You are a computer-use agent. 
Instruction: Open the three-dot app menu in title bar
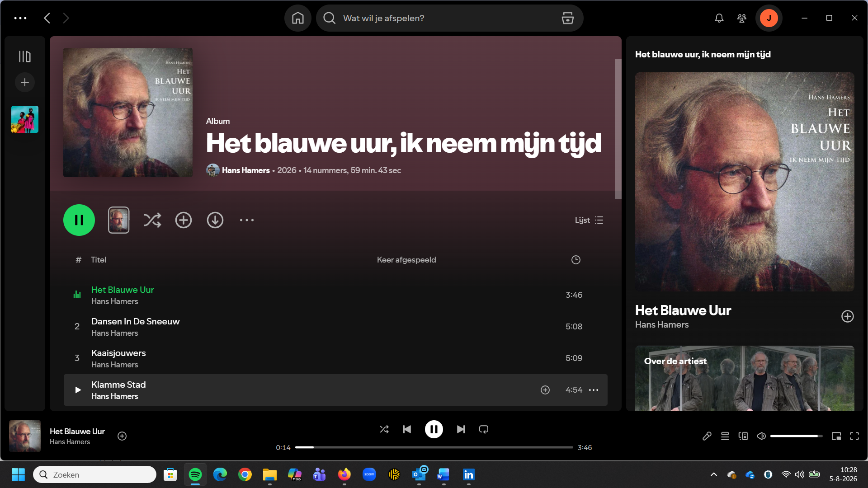click(20, 18)
